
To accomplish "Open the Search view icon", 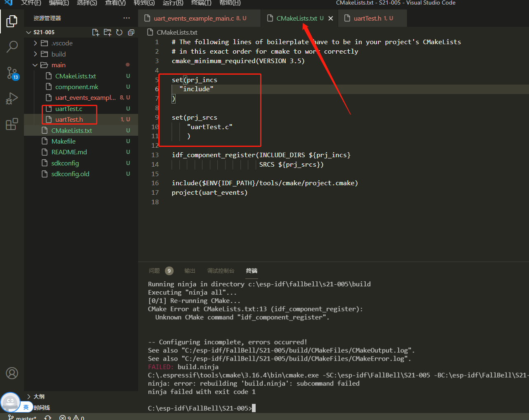I will [12, 47].
